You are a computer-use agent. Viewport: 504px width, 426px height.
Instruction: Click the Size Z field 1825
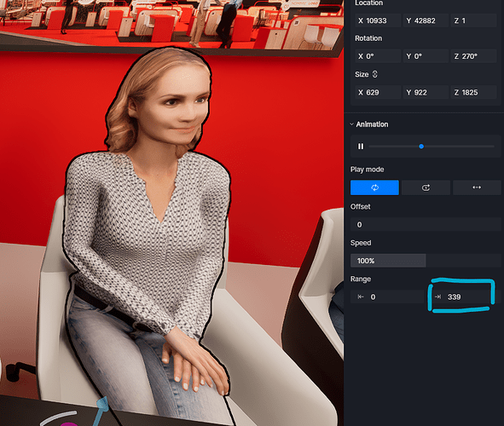pyautogui.click(x=474, y=93)
